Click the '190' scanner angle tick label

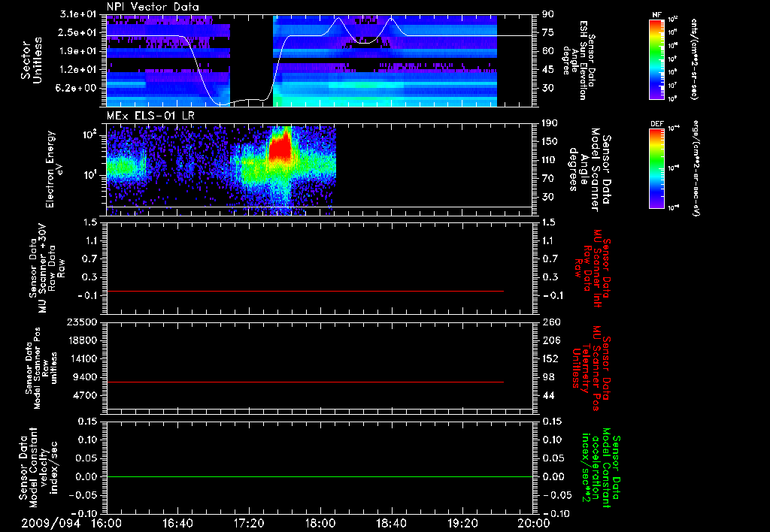point(550,123)
